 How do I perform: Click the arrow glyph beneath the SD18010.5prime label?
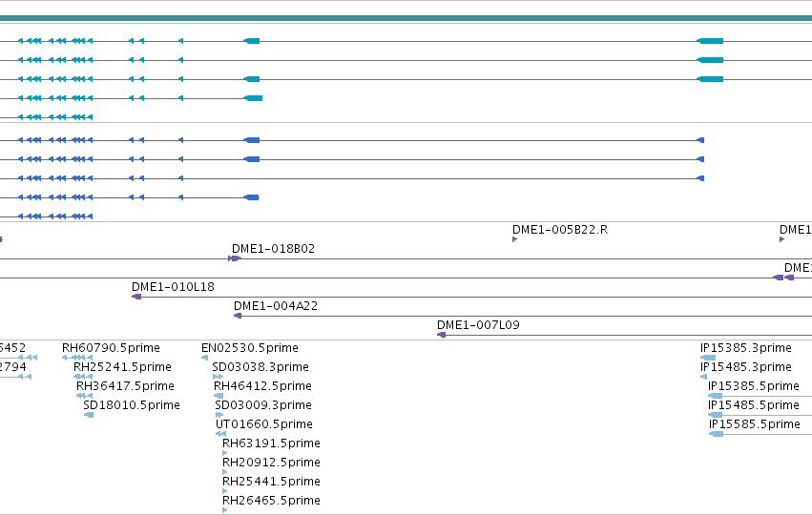click(x=89, y=415)
